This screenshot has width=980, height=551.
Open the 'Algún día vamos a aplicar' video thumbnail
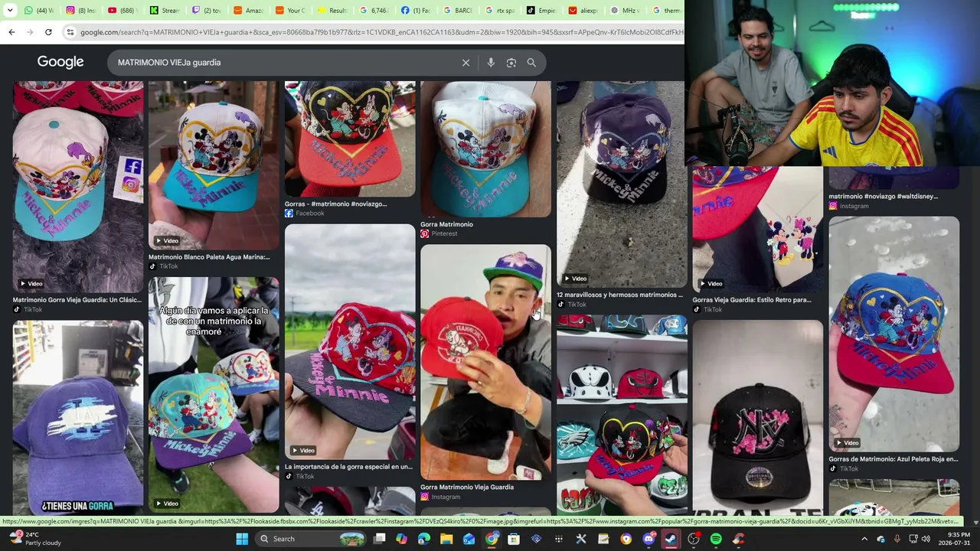click(x=214, y=394)
